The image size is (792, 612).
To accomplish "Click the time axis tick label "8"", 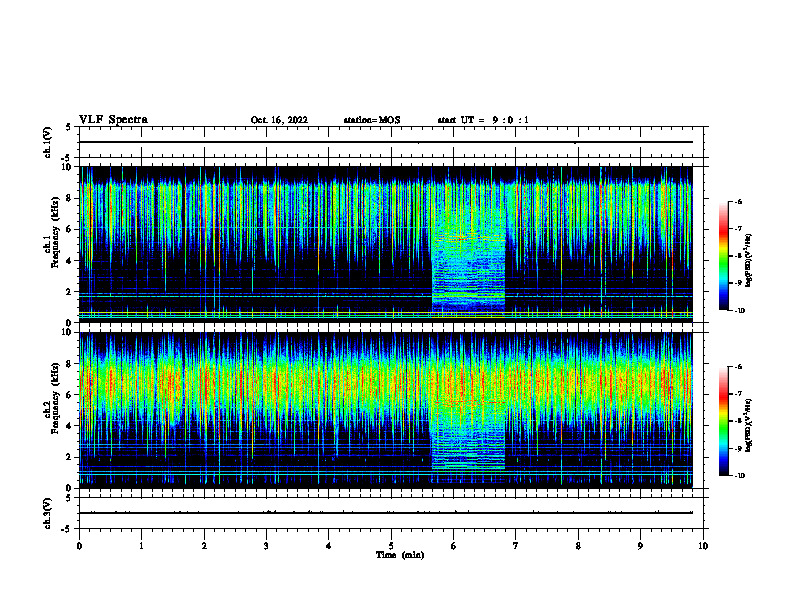I will pyautogui.click(x=578, y=546).
